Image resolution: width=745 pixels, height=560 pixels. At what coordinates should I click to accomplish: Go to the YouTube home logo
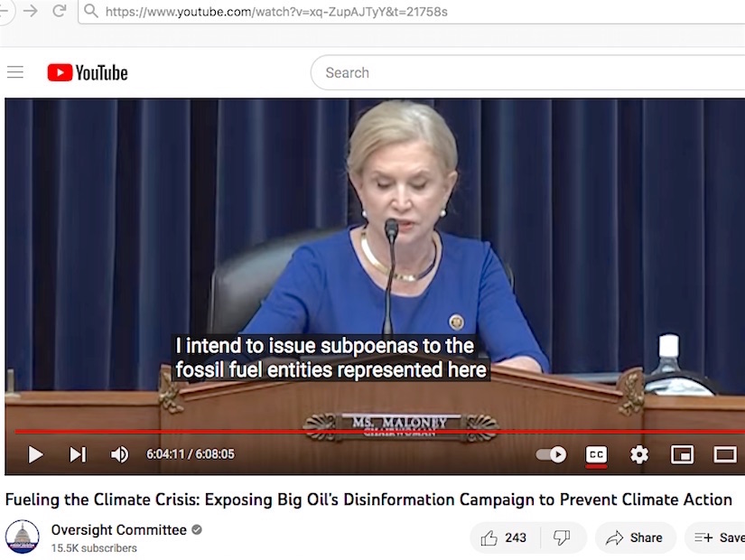[x=88, y=73]
